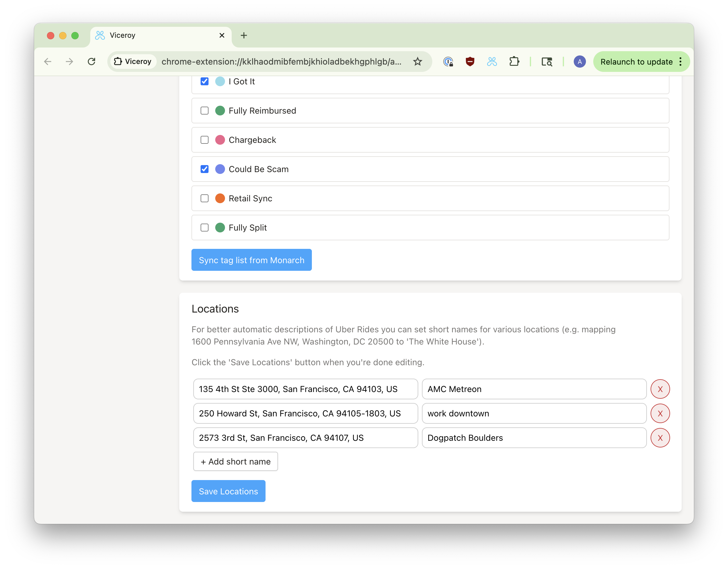Viewport: 728px width, 569px height.
Task: Click the tab search icon in toolbar
Action: point(547,62)
